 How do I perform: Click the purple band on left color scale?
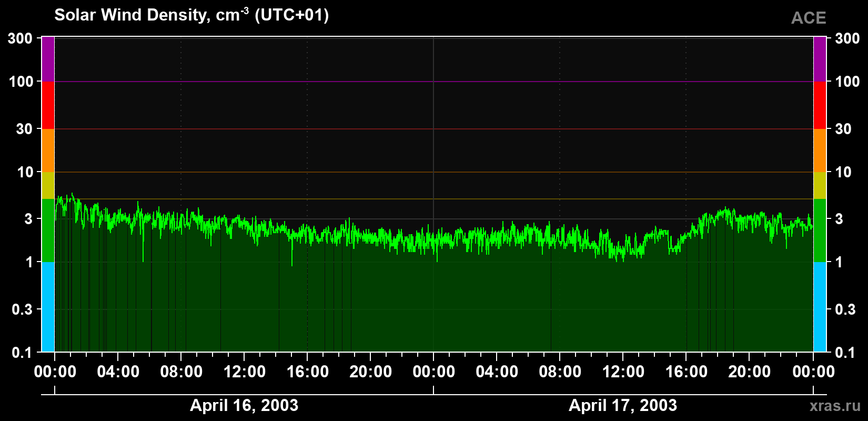(x=48, y=59)
